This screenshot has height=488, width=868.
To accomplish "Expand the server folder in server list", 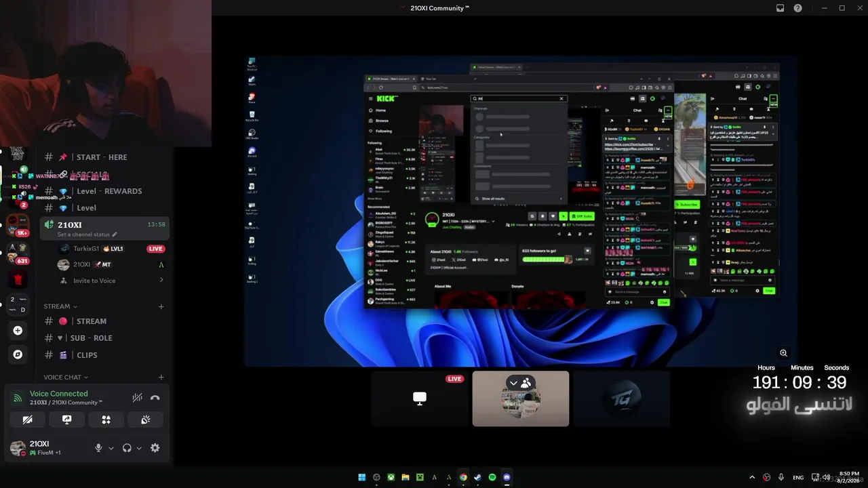I will click(x=18, y=304).
